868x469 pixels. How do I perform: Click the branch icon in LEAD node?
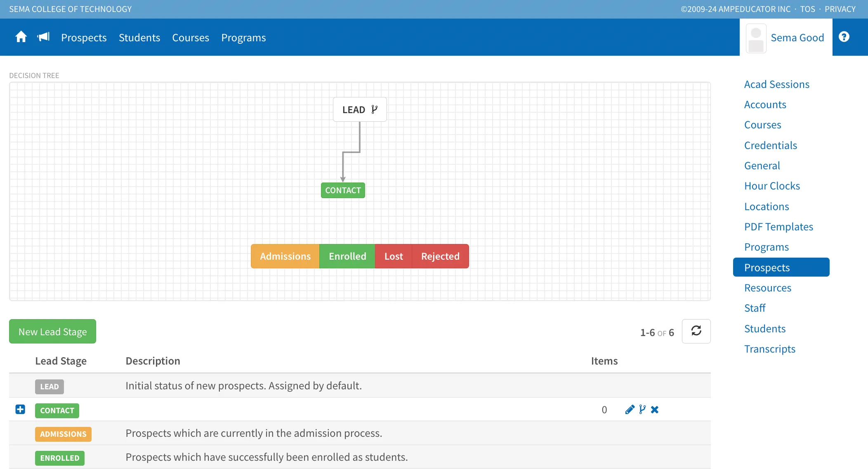click(x=374, y=109)
